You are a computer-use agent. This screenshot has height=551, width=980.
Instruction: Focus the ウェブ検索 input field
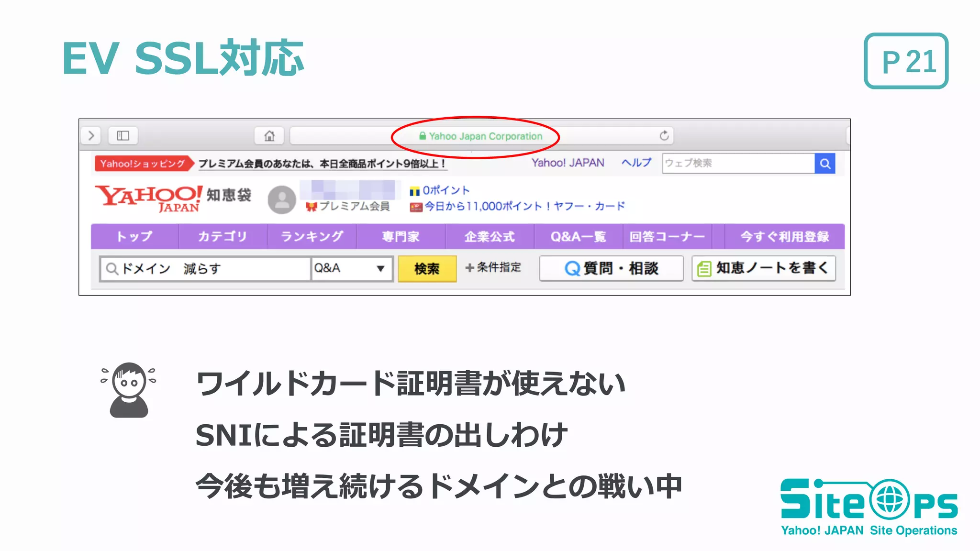pyautogui.click(x=738, y=163)
